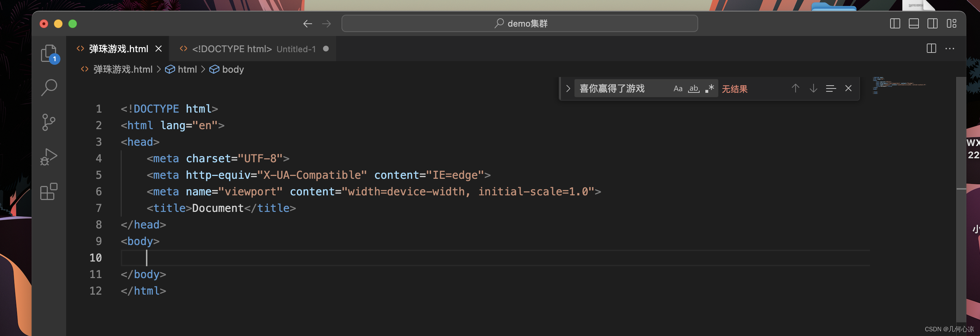Click "X-UA-Compatible" value on line 5
The width and height of the screenshot is (980, 336).
(312, 175)
